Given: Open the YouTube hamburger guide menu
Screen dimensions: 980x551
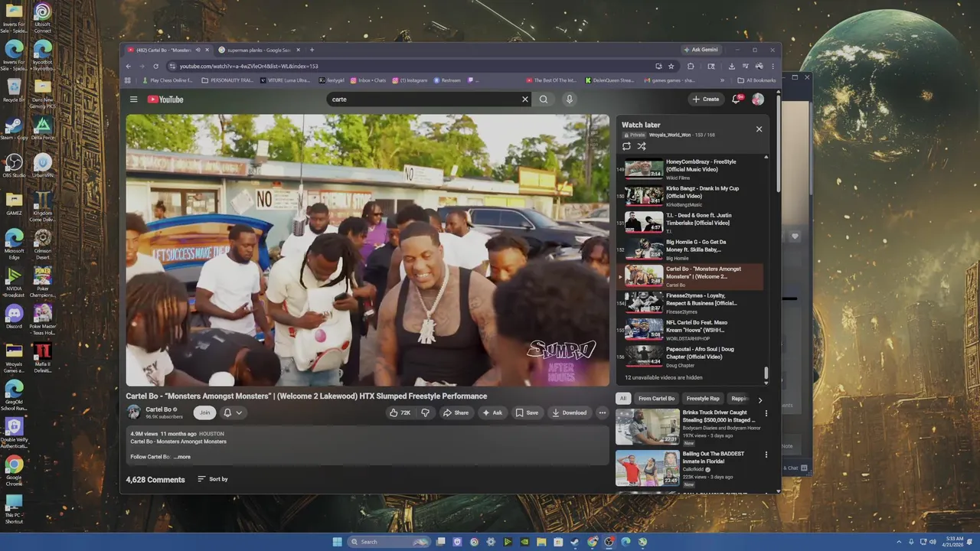Looking at the screenshot, I should point(133,99).
